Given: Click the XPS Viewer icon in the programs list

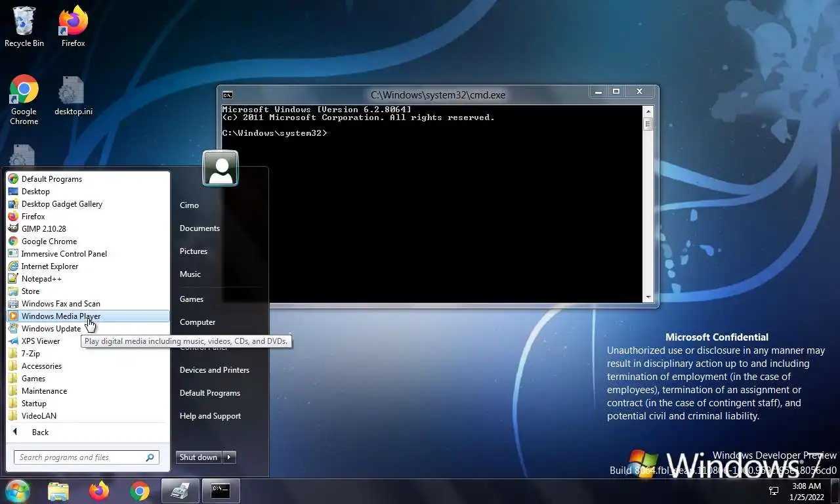Looking at the screenshot, I should coord(13,341).
